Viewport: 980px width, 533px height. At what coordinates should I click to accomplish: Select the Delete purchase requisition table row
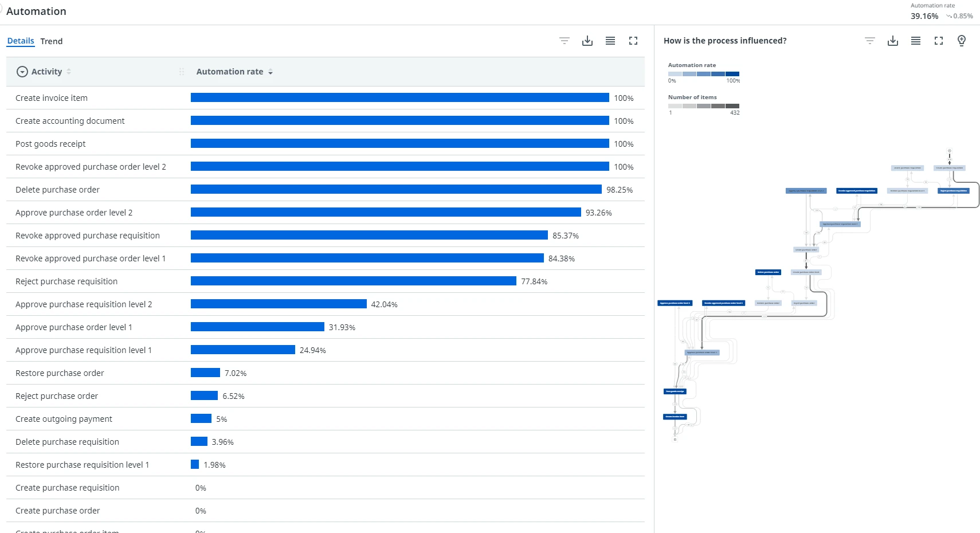point(326,442)
